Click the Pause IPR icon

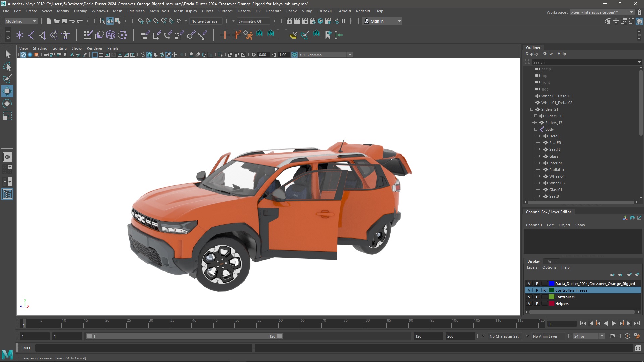point(343,21)
